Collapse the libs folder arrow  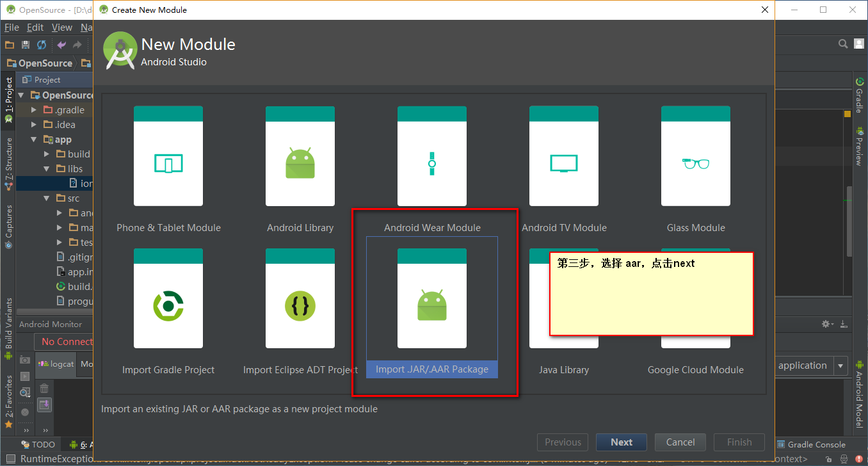click(47, 169)
